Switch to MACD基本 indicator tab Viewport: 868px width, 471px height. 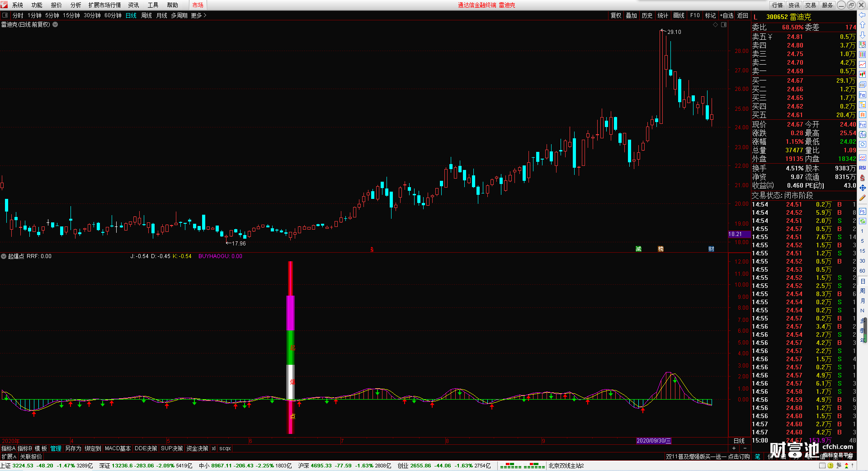[118, 448]
